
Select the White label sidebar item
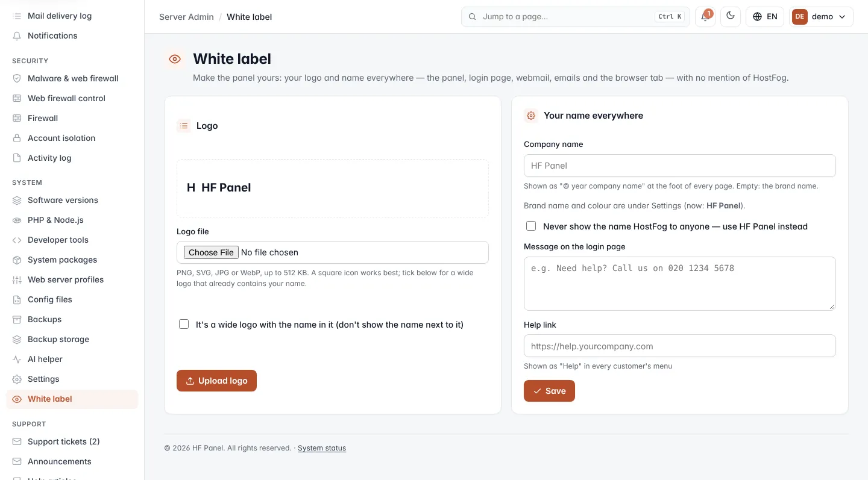coord(72,399)
